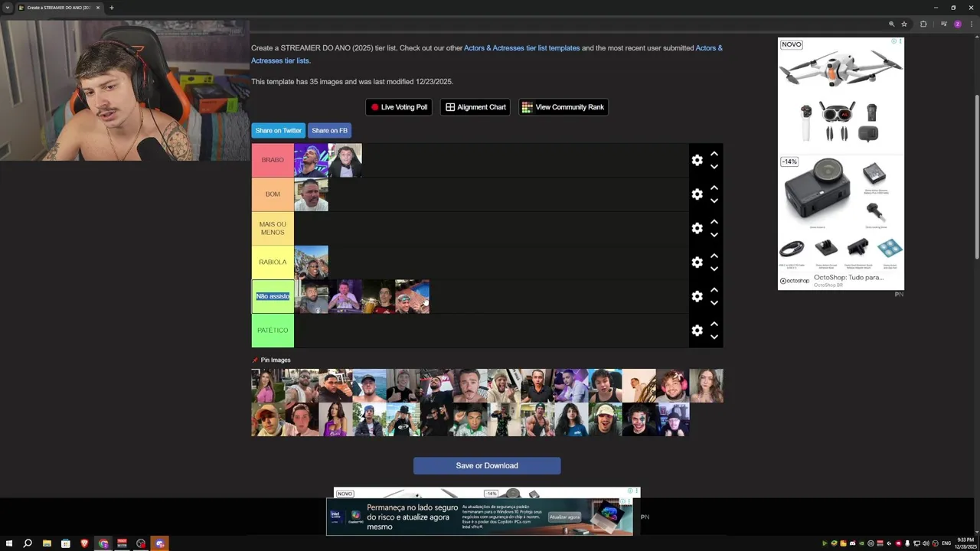
Task: Open settings gear for PATÉTICO tier
Action: coord(697,330)
